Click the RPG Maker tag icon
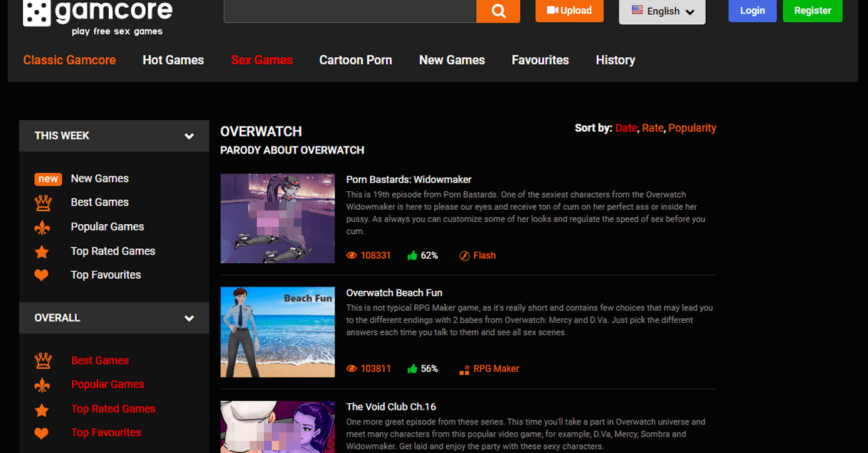Viewport: 868px width, 453px height. pyautogui.click(x=464, y=368)
